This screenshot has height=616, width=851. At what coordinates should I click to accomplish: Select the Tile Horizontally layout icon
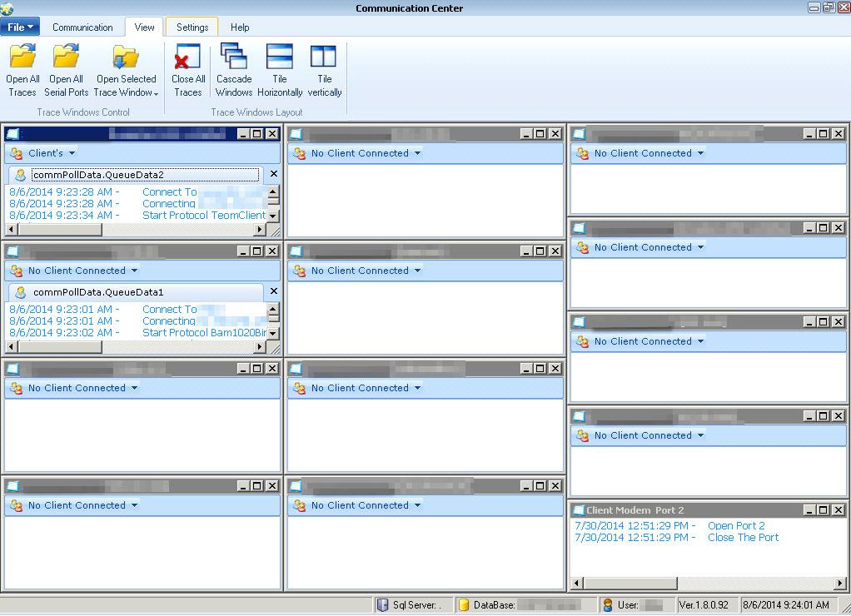(x=280, y=57)
